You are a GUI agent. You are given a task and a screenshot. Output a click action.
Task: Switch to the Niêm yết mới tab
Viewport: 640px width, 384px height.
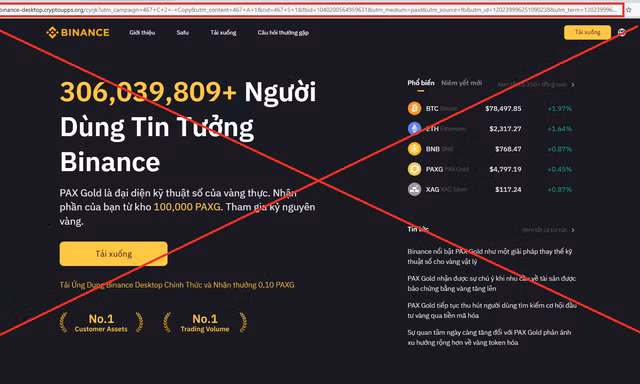click(462, 83)
